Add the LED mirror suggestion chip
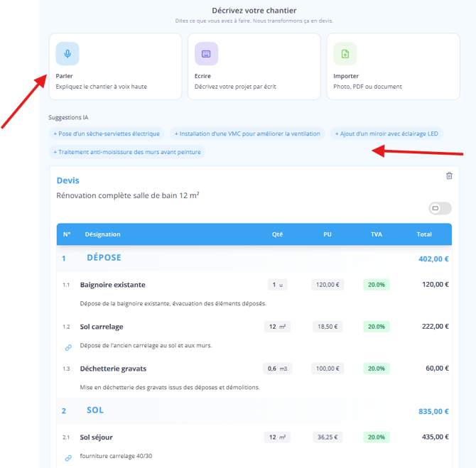The width and height of the screenshot is (476, 468). tap(387, 134)
